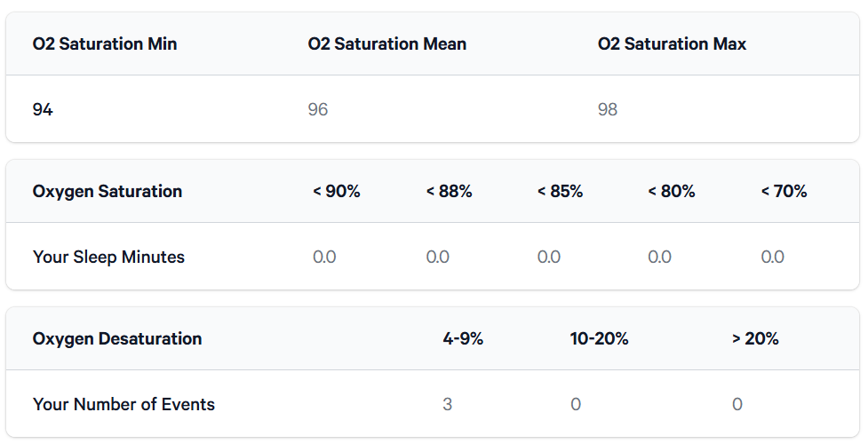Image resolution: width=868 pixels, height=444 pixels.
Task: Select the O2 Saturation Min header
Action: [x=105, y=44]
